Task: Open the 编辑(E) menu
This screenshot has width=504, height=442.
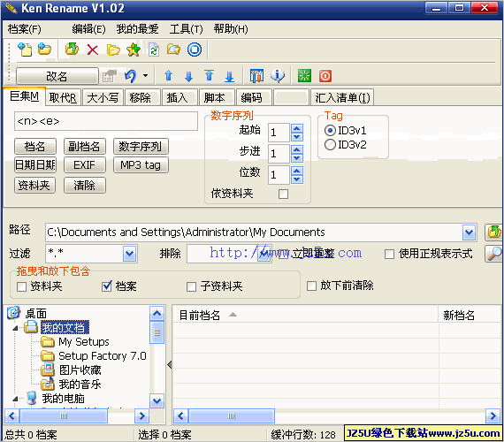Action: pyautogui.click(x=88, y=29)
